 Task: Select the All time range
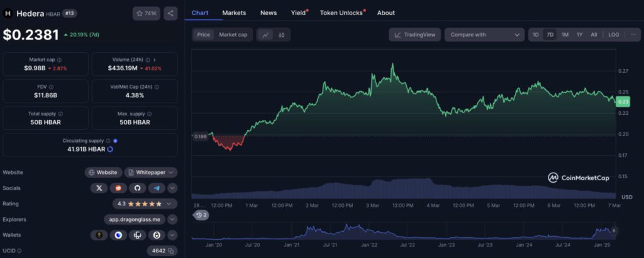click(x=594, y=35)
